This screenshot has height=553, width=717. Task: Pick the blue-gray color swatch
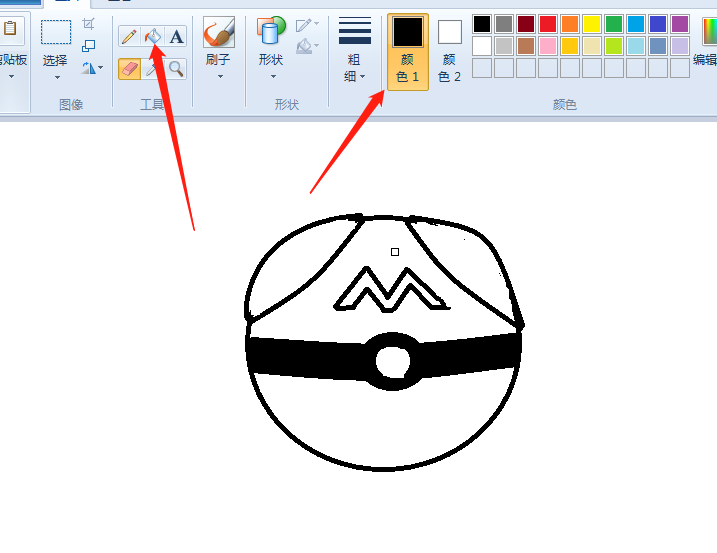658,46
